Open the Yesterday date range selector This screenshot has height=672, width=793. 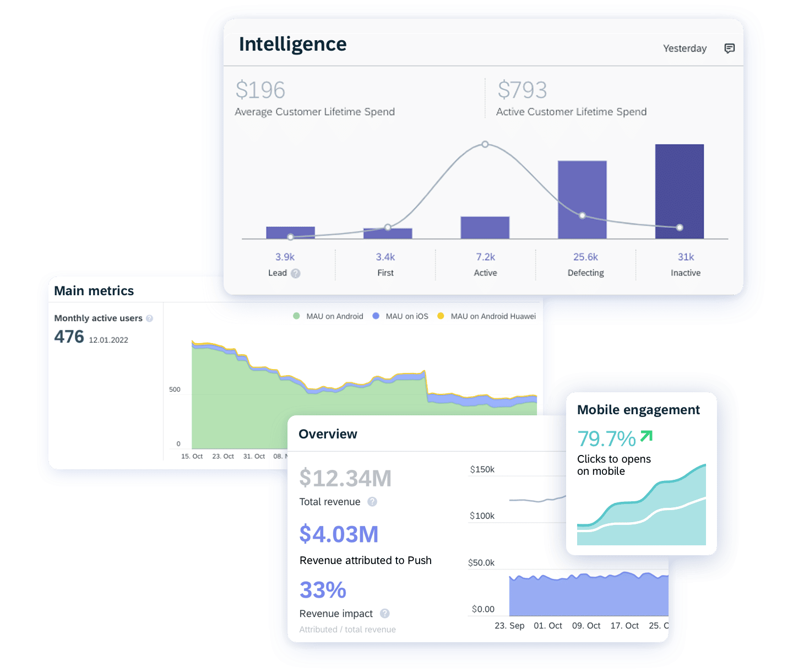[685, 48]
